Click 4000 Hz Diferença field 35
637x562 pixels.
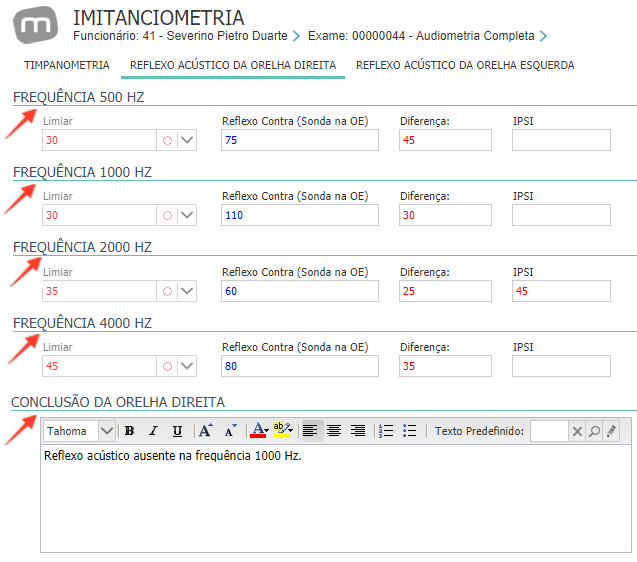tap(445, 366)
